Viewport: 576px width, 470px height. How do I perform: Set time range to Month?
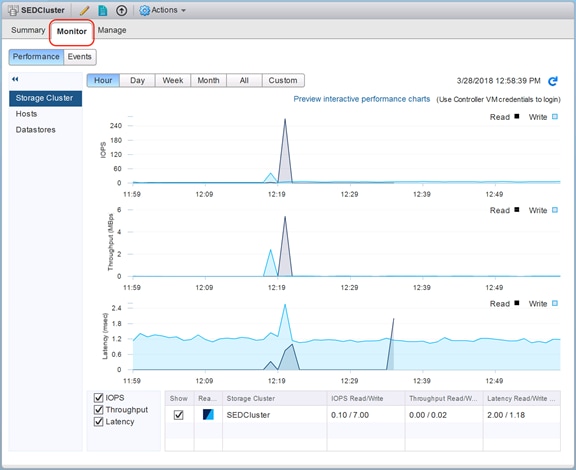click(x=208, y=80)
